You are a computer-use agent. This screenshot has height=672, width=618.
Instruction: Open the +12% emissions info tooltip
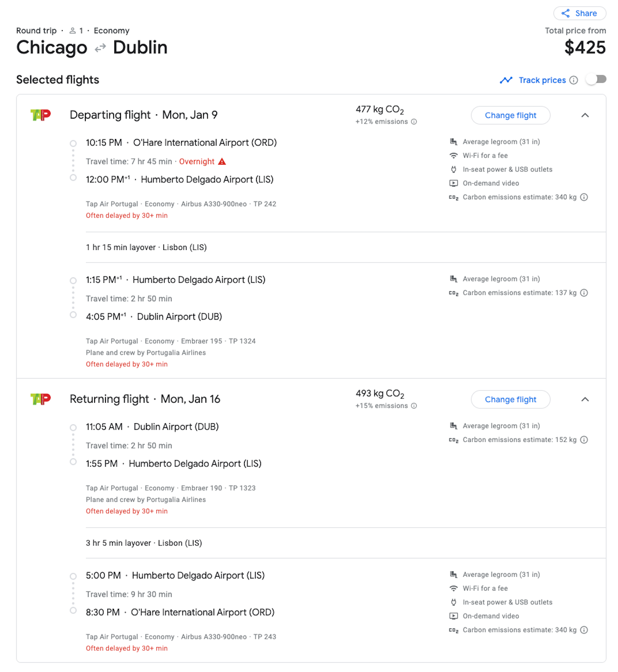point(414,122)
